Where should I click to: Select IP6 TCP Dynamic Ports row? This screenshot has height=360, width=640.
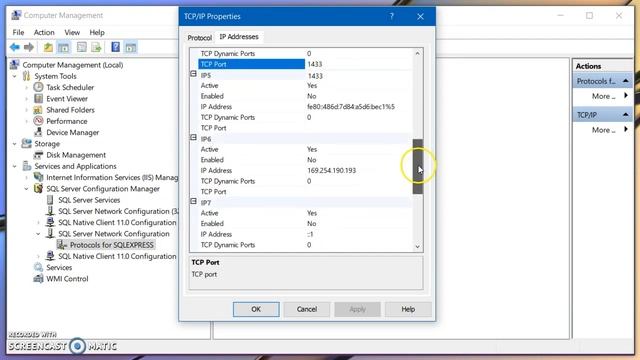click(x=305, y=181)
